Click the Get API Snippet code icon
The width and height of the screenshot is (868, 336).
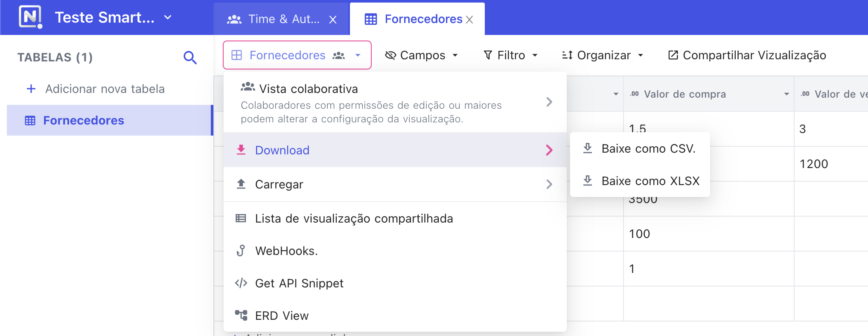click(x=241, y=283)
